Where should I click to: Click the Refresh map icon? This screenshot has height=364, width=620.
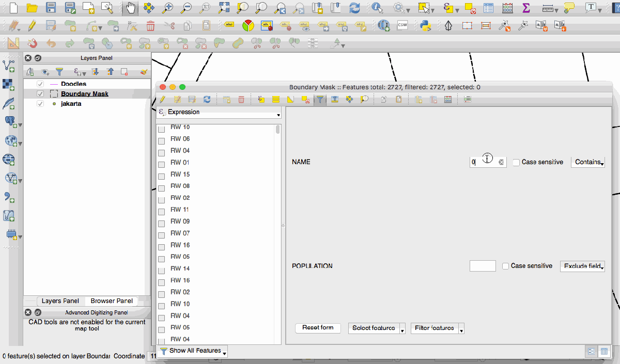click(x=354, y=8)
